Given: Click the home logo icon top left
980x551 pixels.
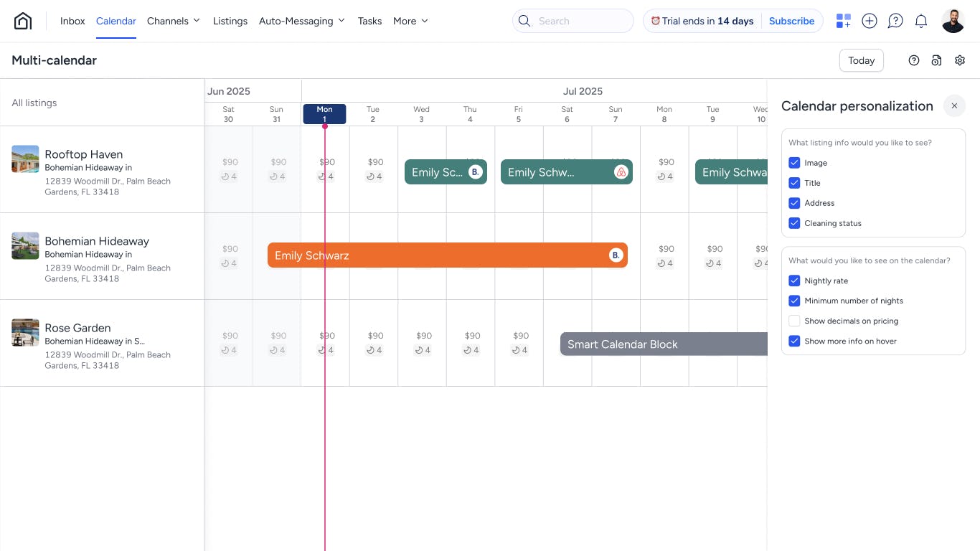Looking at the screenshot, I should pyautogui.click(x=22, y=20).
